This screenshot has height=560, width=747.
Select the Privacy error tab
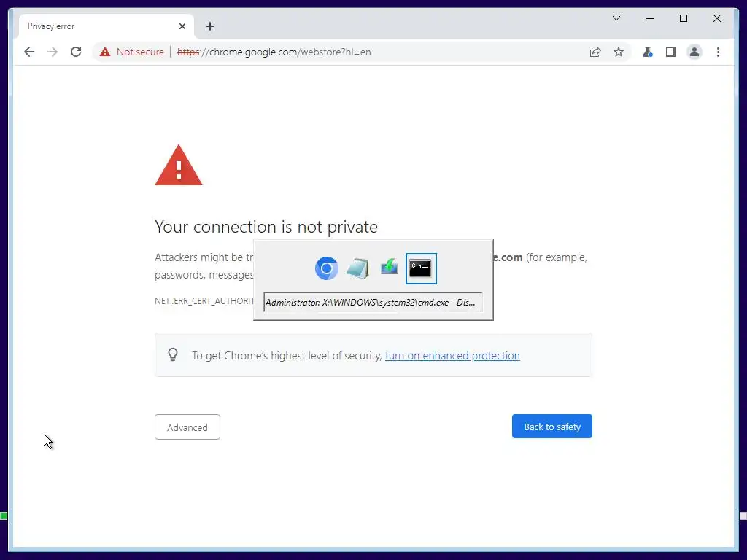[107, 26]
